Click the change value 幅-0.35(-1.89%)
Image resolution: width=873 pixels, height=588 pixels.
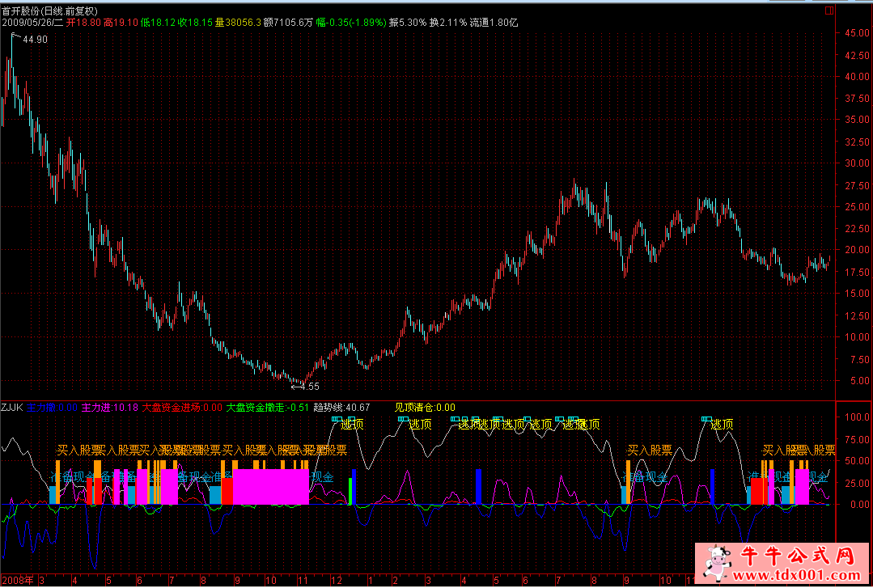click(x=351, y=23)
